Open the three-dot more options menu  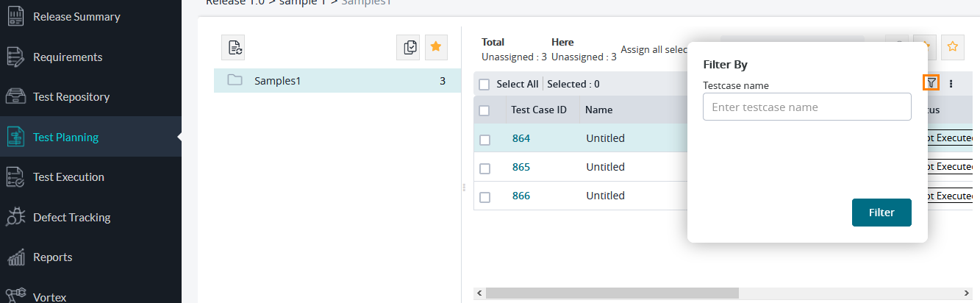pyautogui.click(x=951, y=84)
